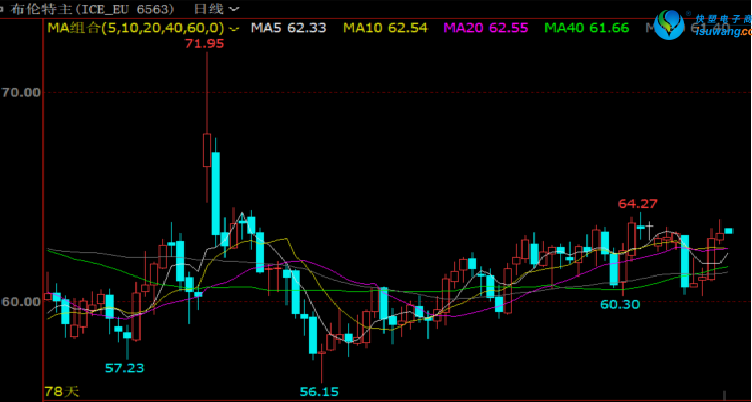Click the 57.23 low price label

click(x=124, y=367)
